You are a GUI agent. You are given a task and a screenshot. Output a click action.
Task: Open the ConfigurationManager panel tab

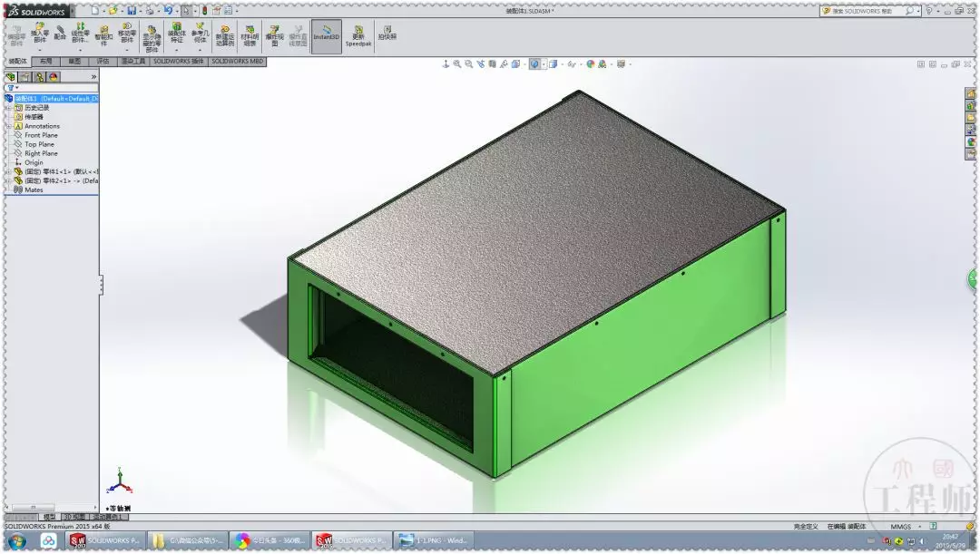(x=39, y=77)
